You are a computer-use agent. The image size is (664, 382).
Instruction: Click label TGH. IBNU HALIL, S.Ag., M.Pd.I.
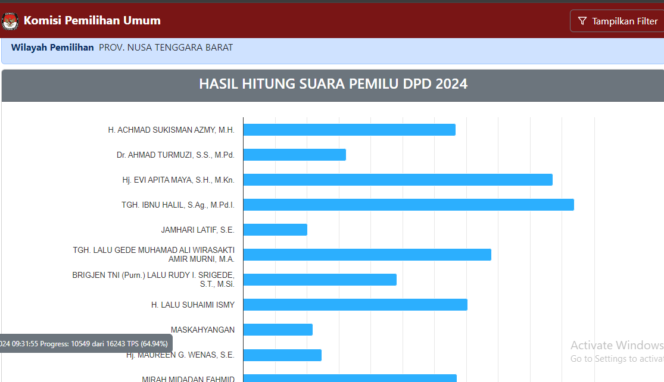(178, 205)
